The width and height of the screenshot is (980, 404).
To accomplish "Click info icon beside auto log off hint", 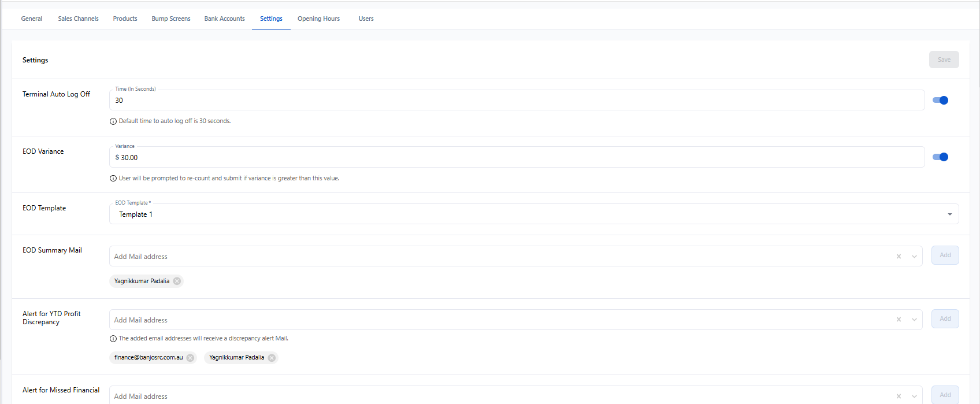I will coord(113,121).
